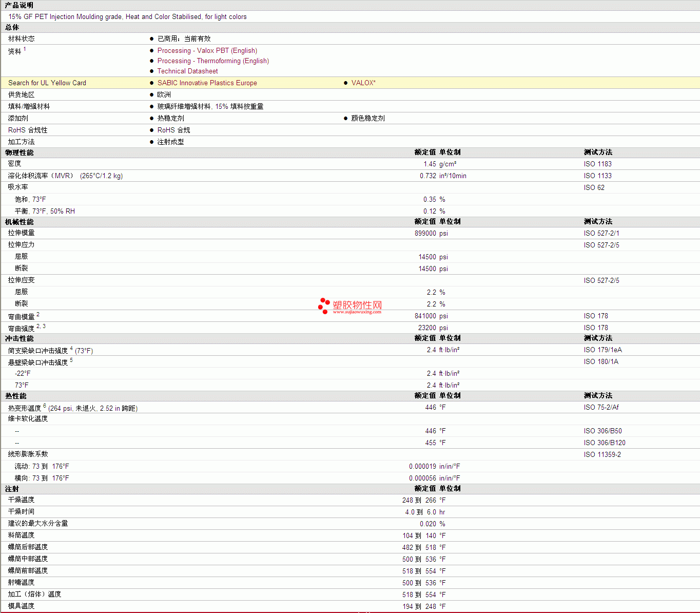
Task: Click the 产品说明 header at the top
Action: pyautogui.click(x=20, y=5)
